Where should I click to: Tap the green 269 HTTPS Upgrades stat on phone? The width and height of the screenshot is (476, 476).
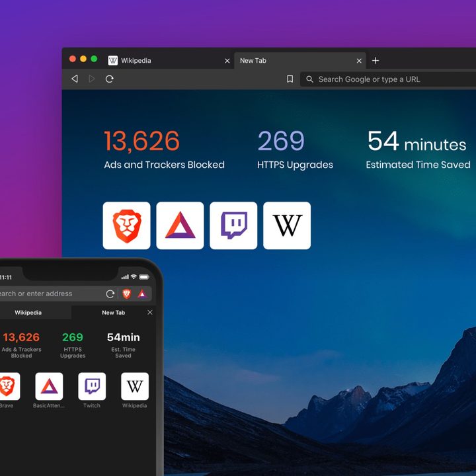click(x=73, y=345)
